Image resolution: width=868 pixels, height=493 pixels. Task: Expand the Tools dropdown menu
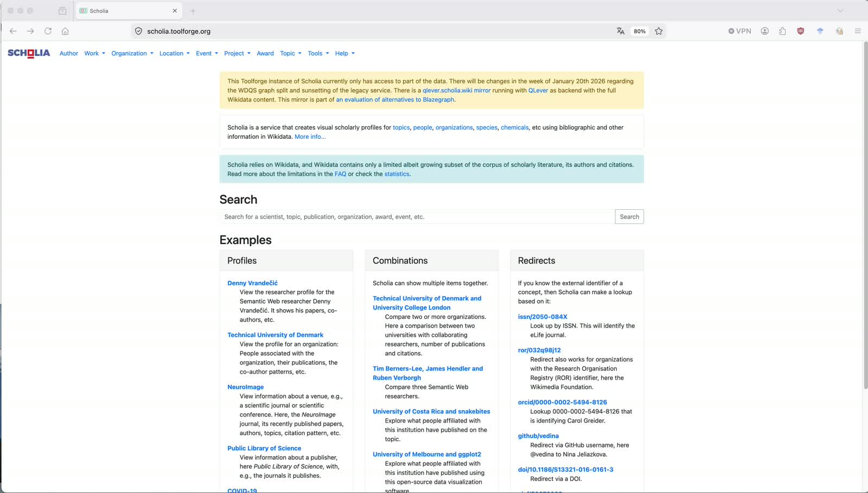point(318,53)
